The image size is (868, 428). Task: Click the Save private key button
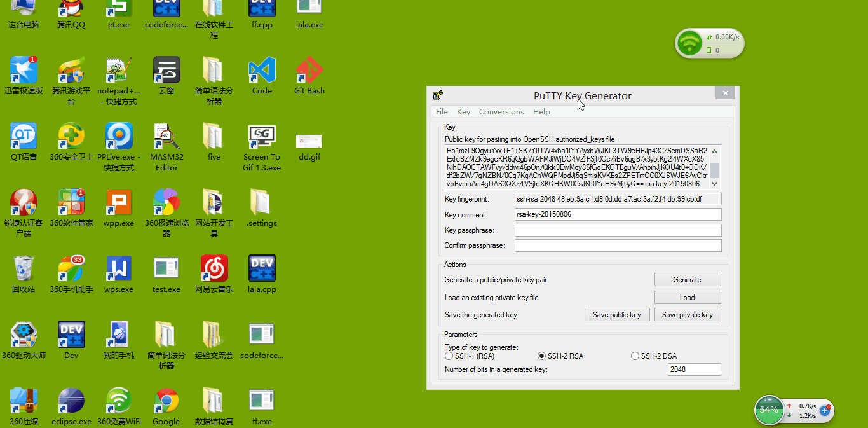point(687,315)
